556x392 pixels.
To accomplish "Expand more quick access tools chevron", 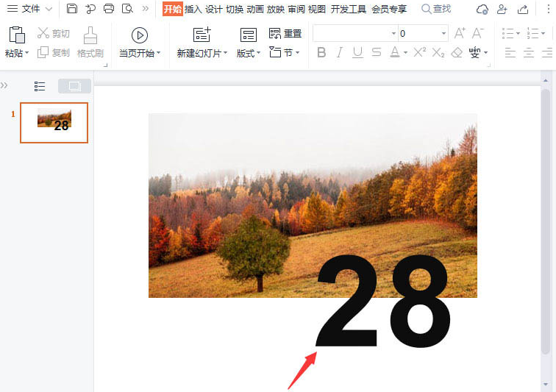I will tap(146, 9).
